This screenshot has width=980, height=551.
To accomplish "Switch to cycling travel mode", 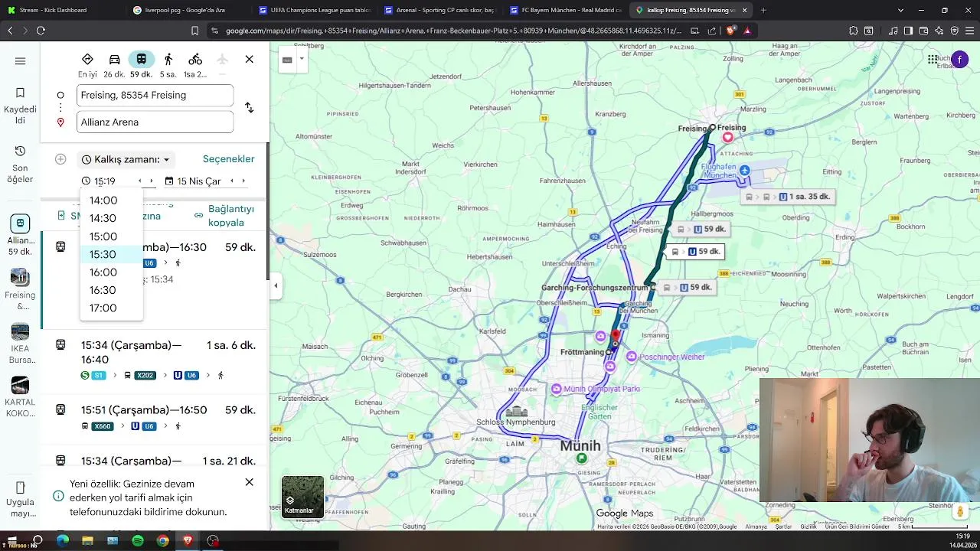I will coord(195,65).
